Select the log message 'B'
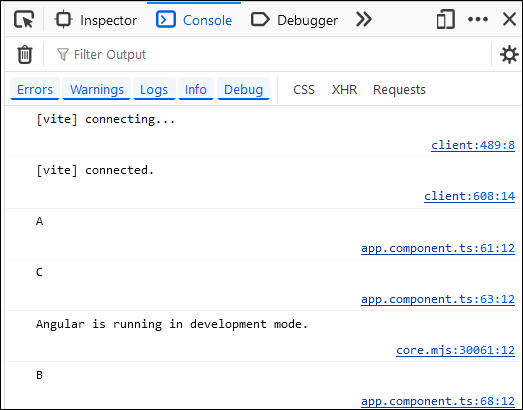Image resolution: width=523 pixels, height=410 pixels. pyautogui.click(x=39, y=375)
